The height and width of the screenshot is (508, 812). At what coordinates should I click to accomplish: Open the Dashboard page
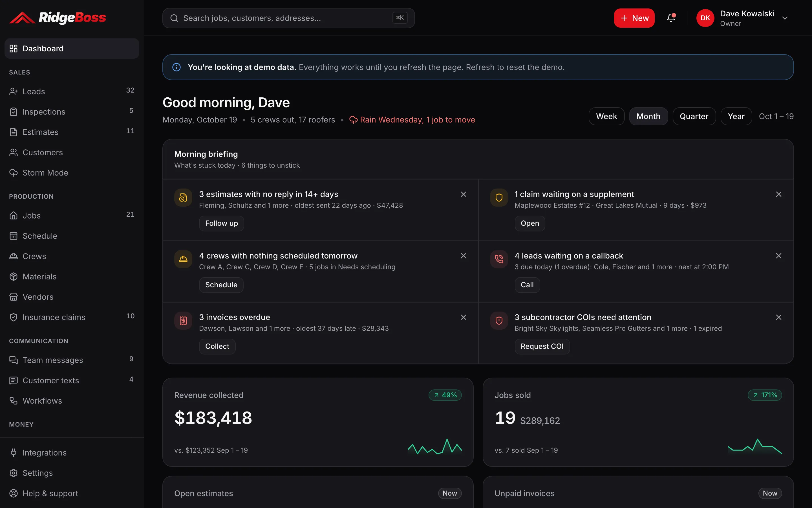[72, 48]
